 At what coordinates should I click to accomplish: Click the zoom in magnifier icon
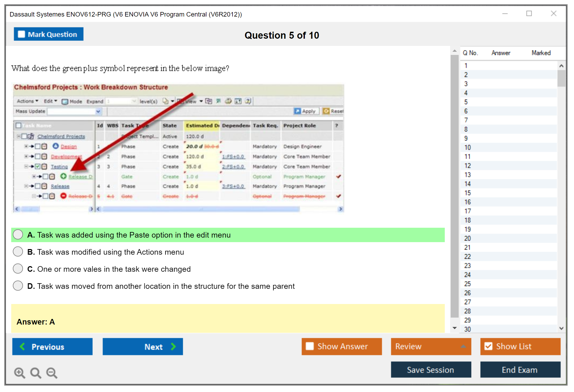[x=19, y=373]
